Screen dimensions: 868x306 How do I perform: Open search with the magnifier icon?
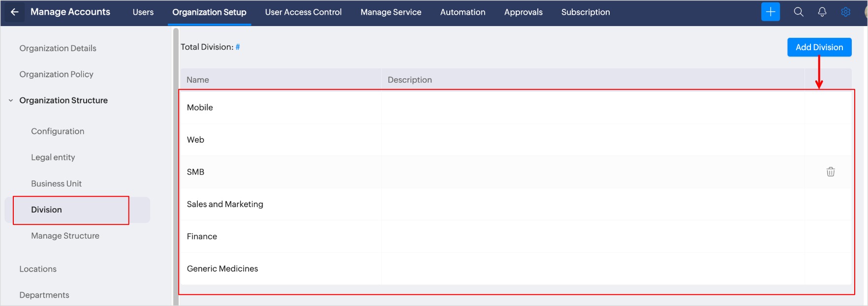[798, 12]
